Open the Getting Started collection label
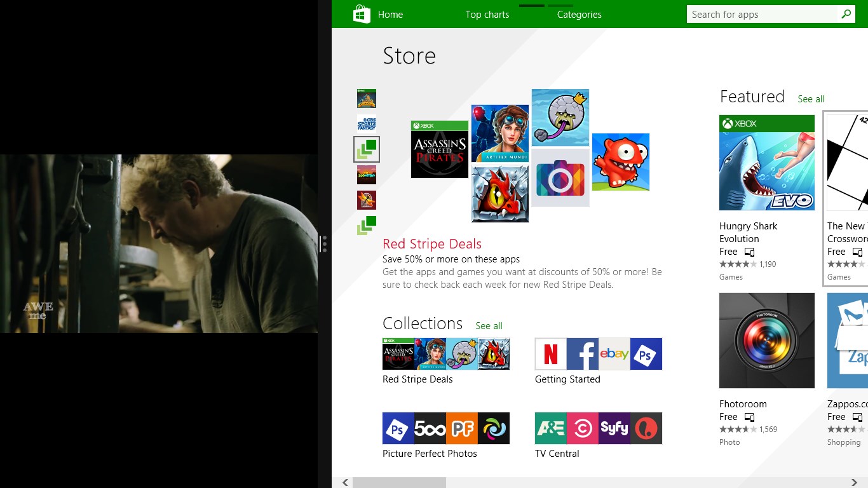Viewport: 868px width, 488px height. click(567, 379)
